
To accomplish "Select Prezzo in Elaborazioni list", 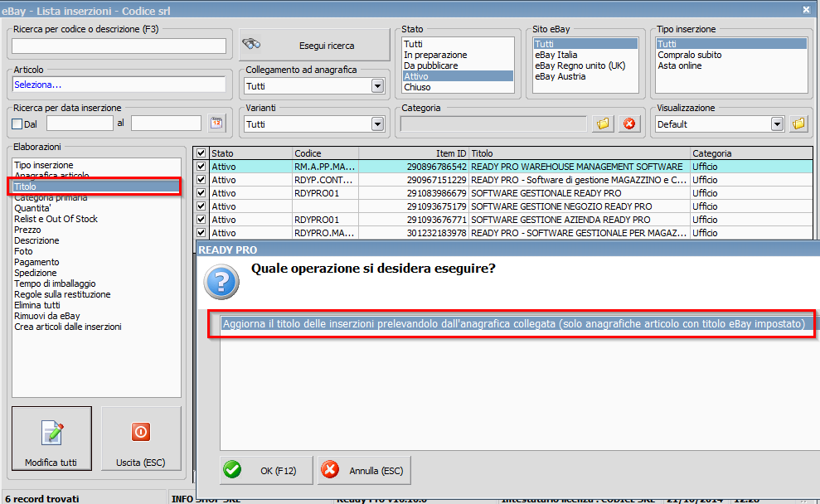I will (x=96, y=230).
